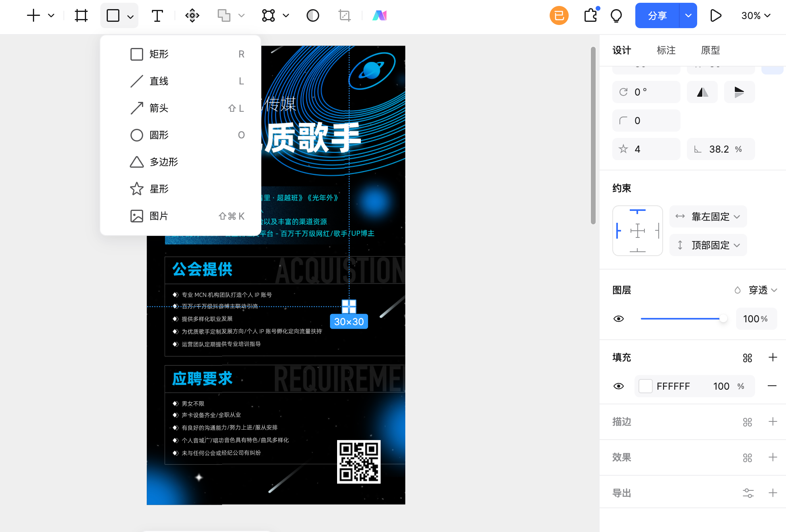786x532 pixels.
Task: Open stroke style library icon
Action: tap(748, 422)
